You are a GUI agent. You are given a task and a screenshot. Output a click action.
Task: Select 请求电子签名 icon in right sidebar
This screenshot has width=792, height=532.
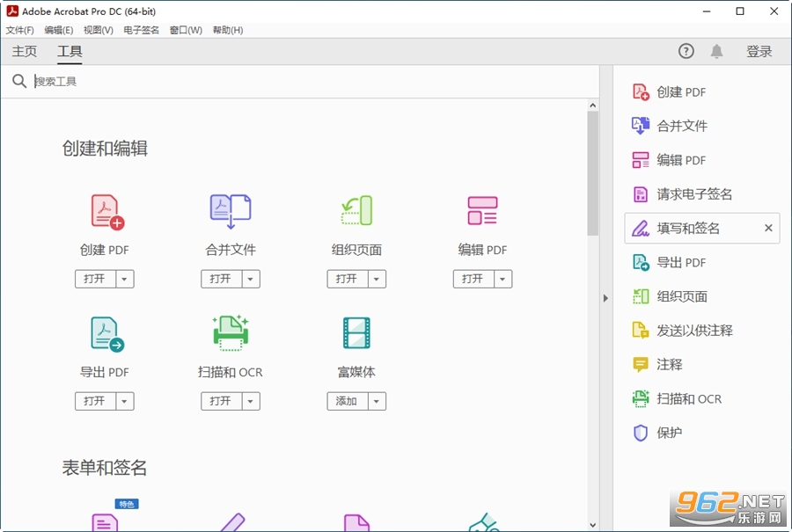(641, 193)
